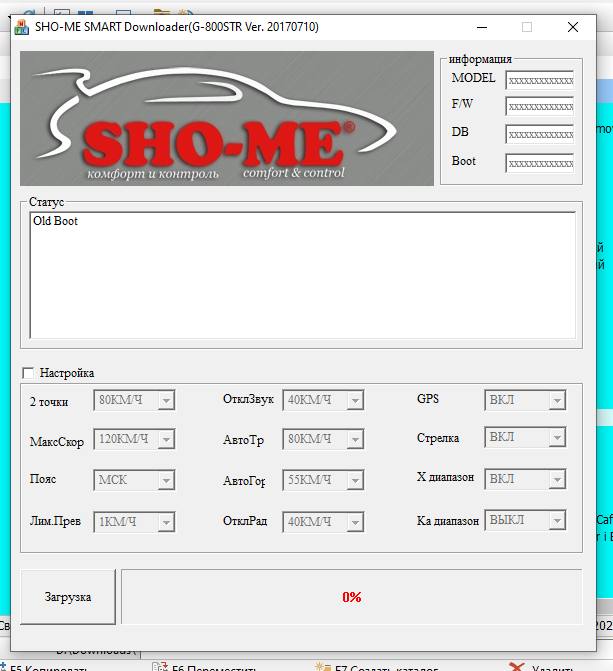
Task: Enable the Настройка checkbox
Action: tap(28, 373)
